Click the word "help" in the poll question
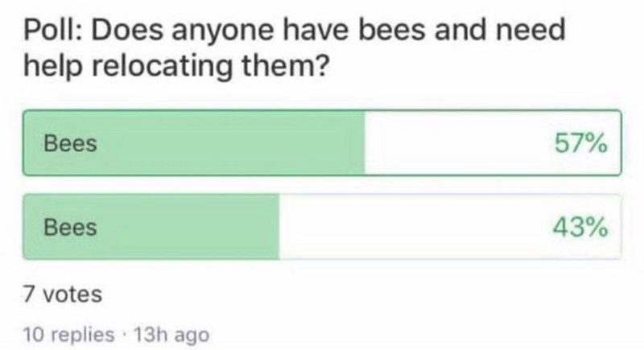644x350 pixels. click(52, 68)
